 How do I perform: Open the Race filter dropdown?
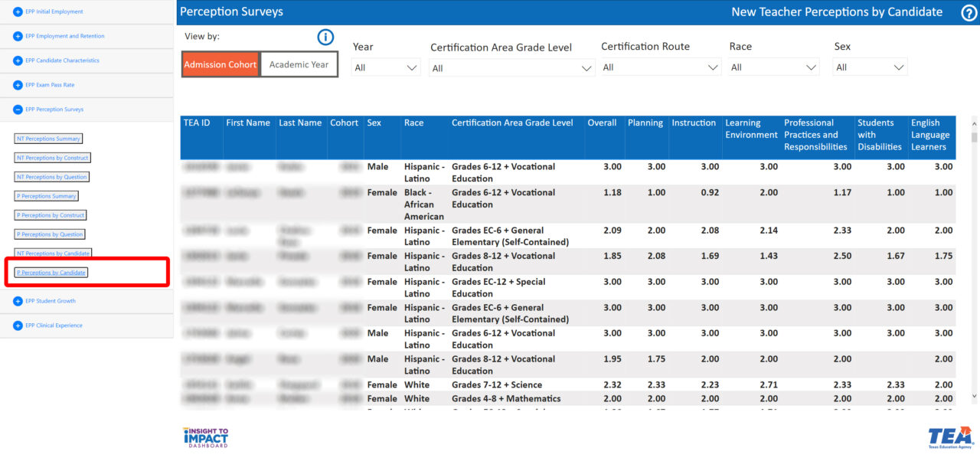click(774, 67)
